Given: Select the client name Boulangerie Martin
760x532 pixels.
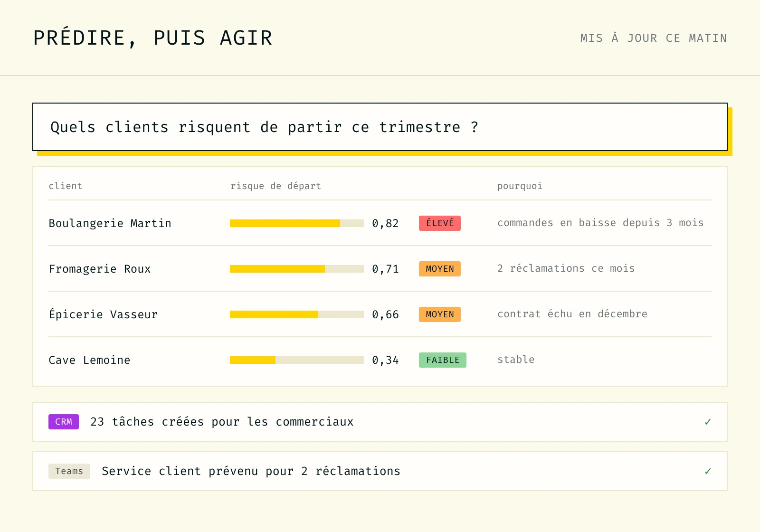Looking at the screenshot, I should tap(110, 223).
